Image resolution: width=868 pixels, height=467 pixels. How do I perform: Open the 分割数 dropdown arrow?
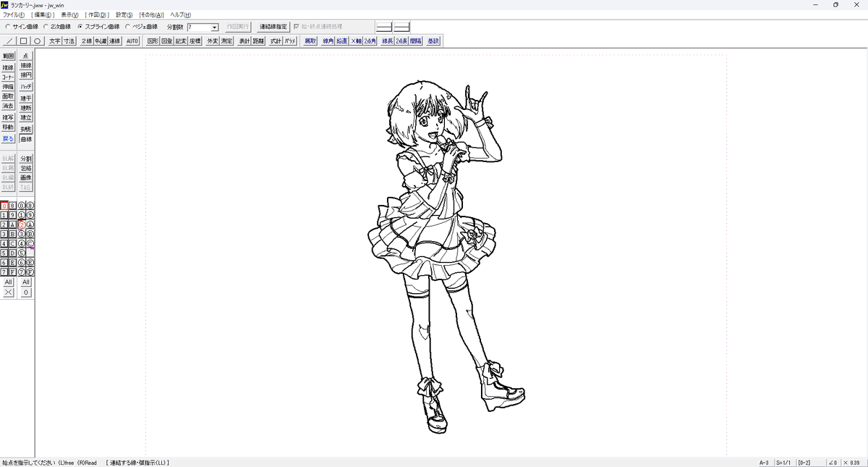pyautogui.click(x=215, y=27)
